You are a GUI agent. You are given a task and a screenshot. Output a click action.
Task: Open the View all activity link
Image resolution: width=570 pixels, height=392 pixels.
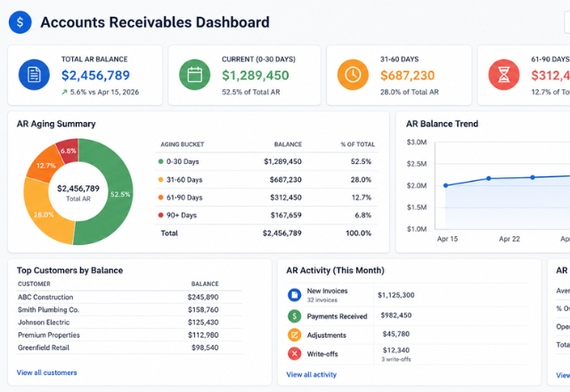312,374
